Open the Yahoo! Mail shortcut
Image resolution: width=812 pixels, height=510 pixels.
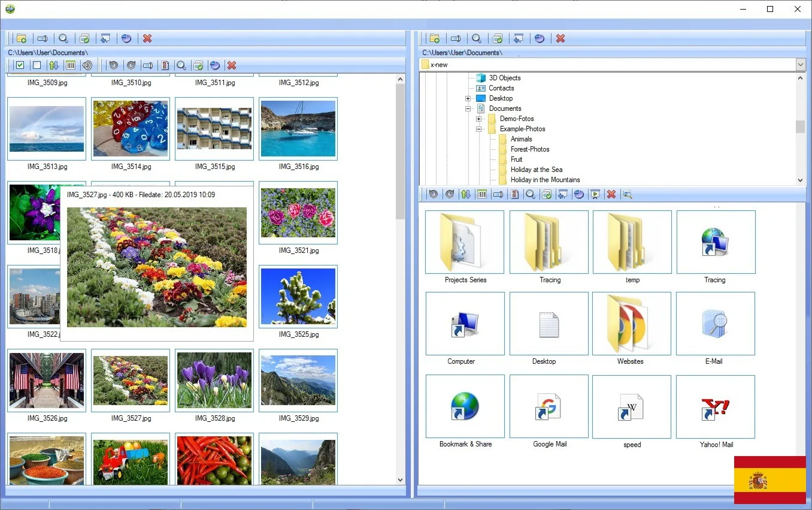[715, 406]
